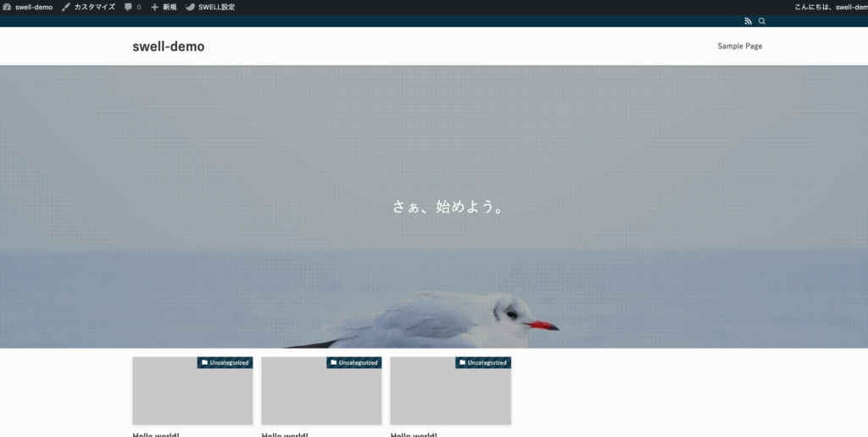Image resolution: width=868 pixels, height=437 pixels.
Task: Open the こんにちは account menu
Action: point(831,7)
